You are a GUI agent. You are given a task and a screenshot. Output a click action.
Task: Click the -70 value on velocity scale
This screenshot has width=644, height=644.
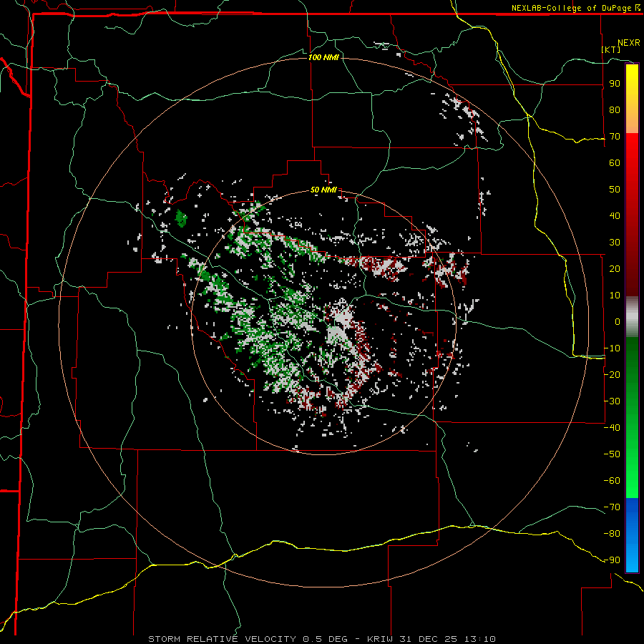point(612,507)
